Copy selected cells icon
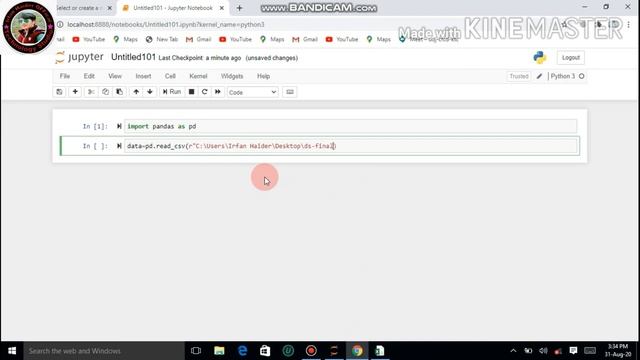The width and height of the screenshot is (640, 360). coord(105,92)
